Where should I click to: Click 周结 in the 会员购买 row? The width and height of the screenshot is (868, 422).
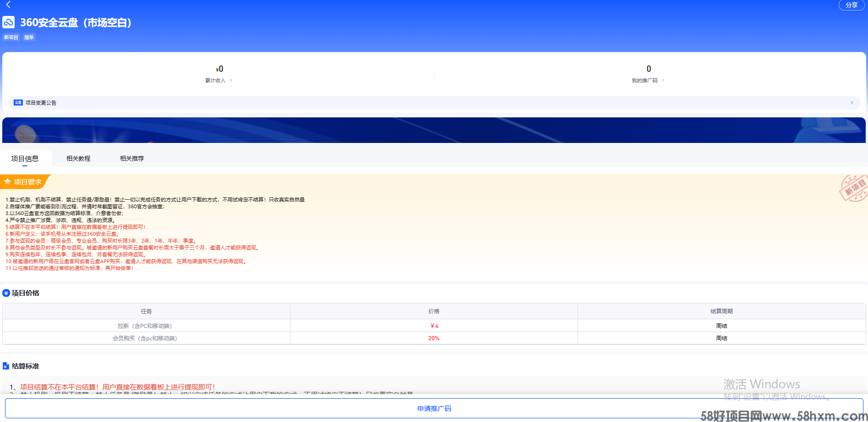pos(721,338)
